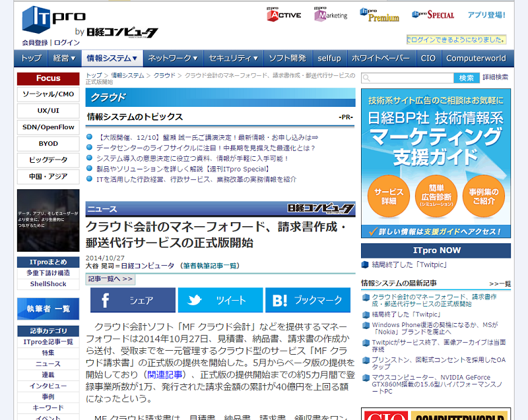Viewport: 528px width, 420px height.
Task: Expand the ネットワーク dropdown menu
Action: [x=173, y=59]
